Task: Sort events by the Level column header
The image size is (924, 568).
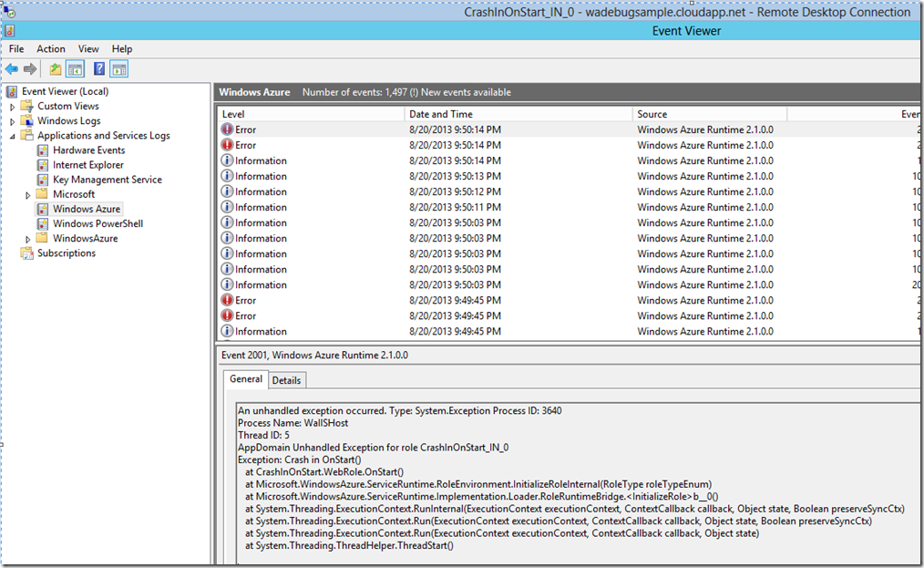Action: 311,114
